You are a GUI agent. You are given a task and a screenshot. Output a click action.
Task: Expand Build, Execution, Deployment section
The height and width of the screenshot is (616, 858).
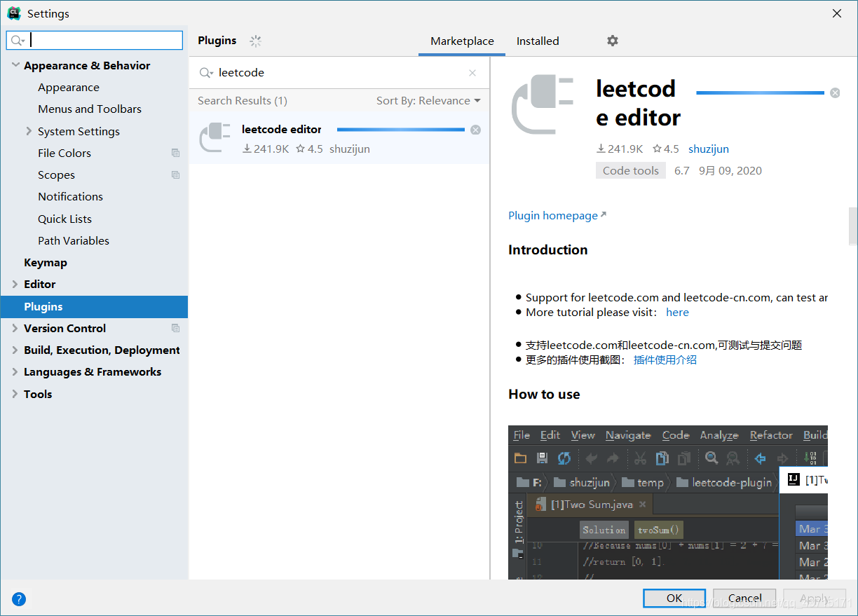15,350
